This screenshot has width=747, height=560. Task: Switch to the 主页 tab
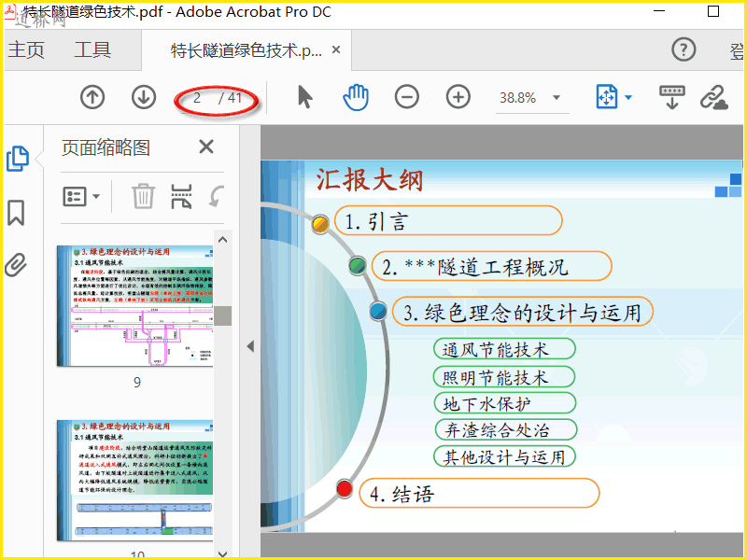(26, 49)
